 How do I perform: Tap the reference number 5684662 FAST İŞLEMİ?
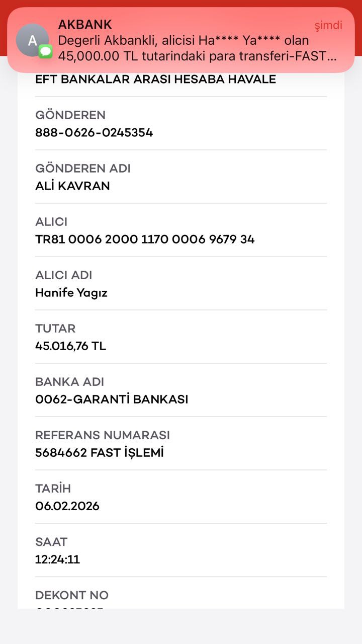[x=100, y=453]
